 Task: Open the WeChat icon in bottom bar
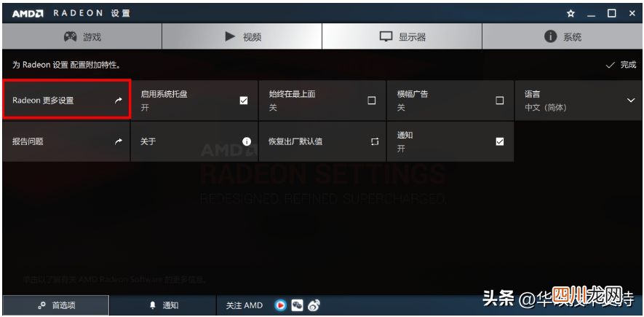coord(297,305)
